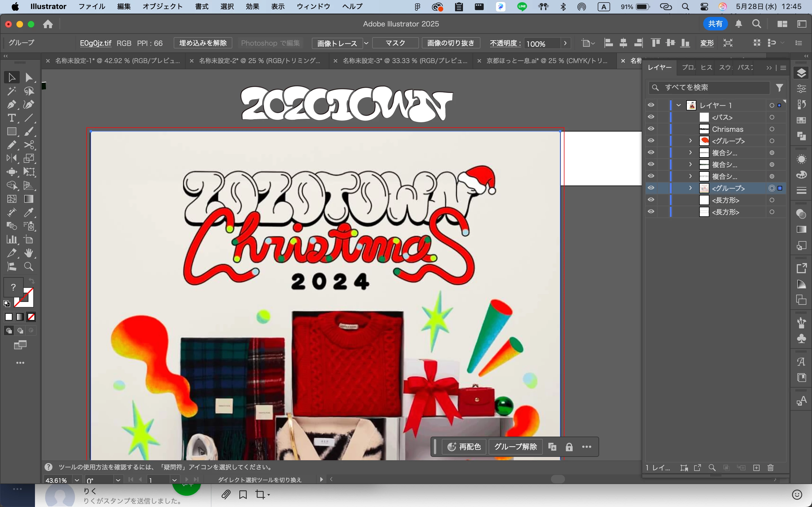Switch to the 京都ほっと一息.ai document tab
Image resolution: width=812 pixels, height=507 pixels.
(x=547, y=61)
